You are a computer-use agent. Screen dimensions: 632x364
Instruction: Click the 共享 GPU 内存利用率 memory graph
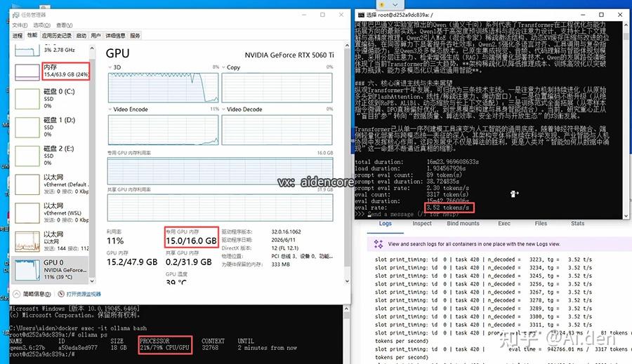point(220,208)
